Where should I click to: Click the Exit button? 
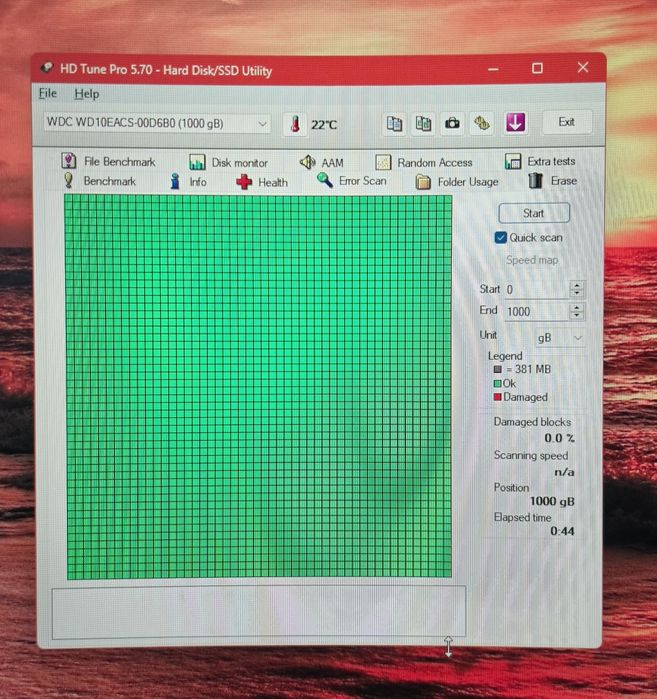point(567,122)
